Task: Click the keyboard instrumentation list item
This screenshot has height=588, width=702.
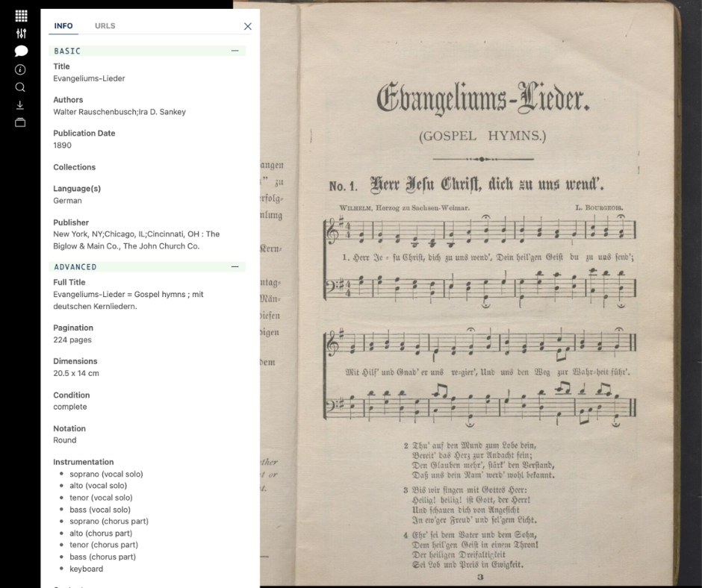Action: (x=87, y=569)
